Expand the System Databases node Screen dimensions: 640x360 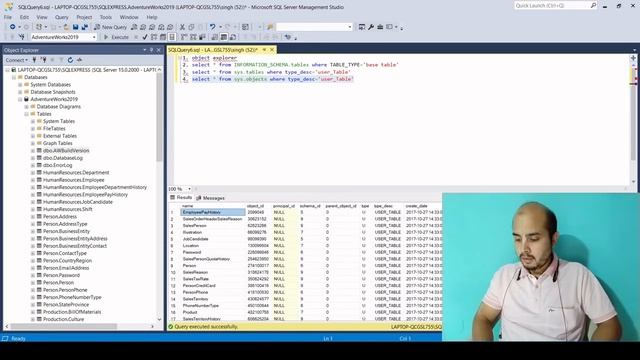click(20, 84)
